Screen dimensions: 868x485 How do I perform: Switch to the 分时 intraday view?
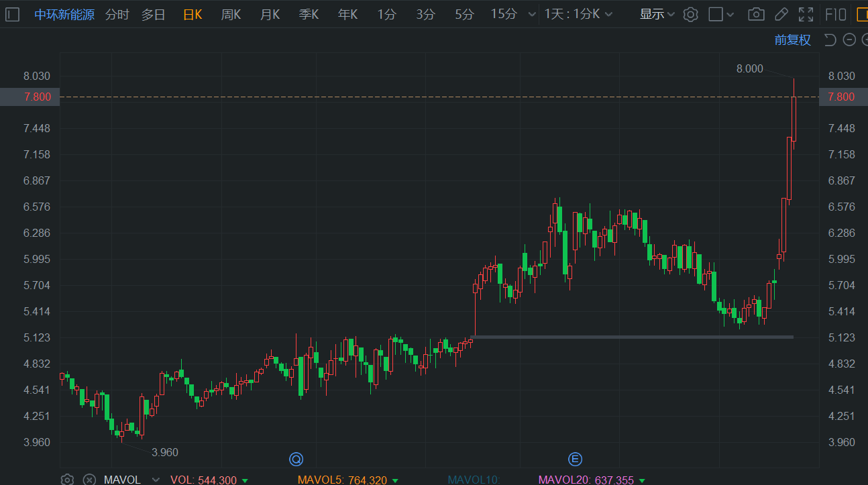pyautogui.click(x=117, y=14)
